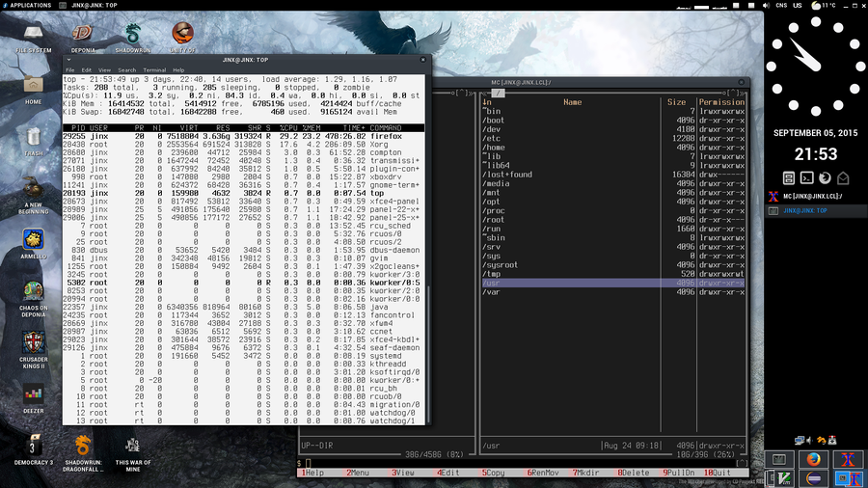
Task: Open the Edit menu in terminal
Action: [x=87, y=70]
